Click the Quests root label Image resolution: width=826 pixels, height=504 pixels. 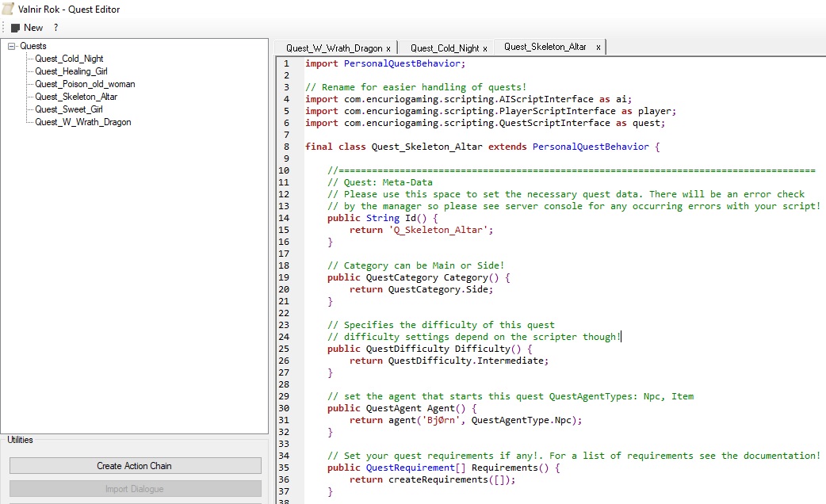[33, 46]
